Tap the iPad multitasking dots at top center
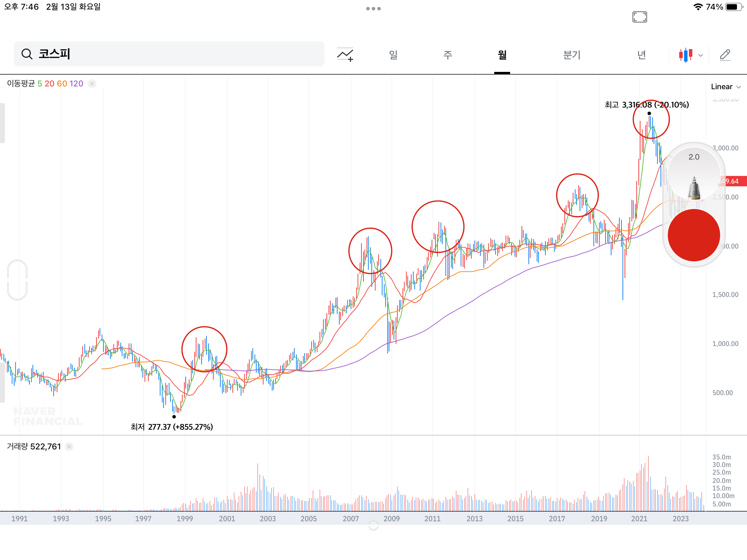The image size is (747, 560). point(373,8)
